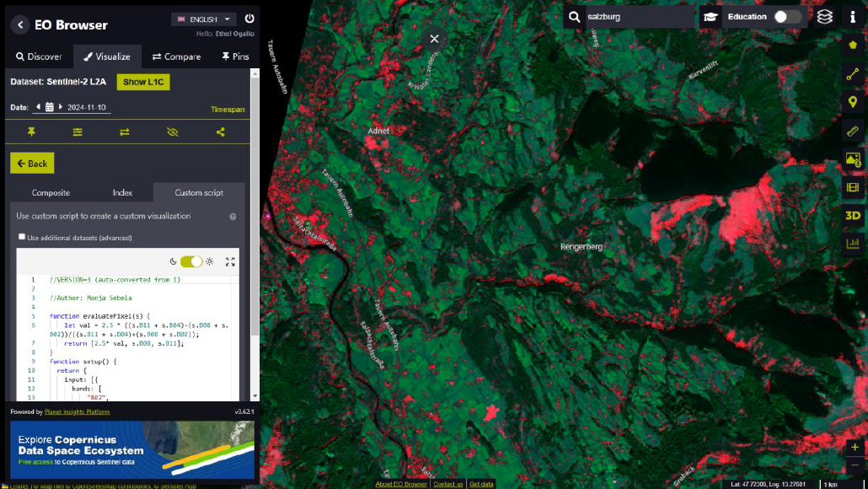868x489 pixels.
Task: Activate the draw line tool
Action: pyautogui.click(x=853, y=73)
